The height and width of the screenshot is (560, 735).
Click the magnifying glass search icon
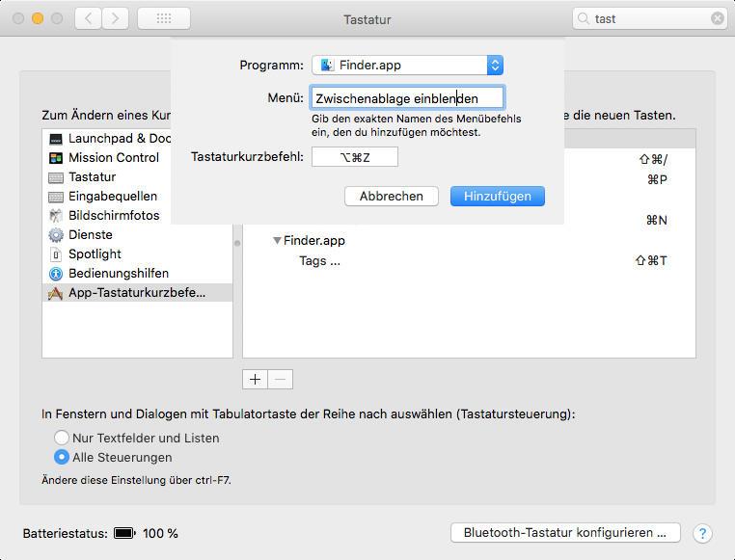[584, 18]
